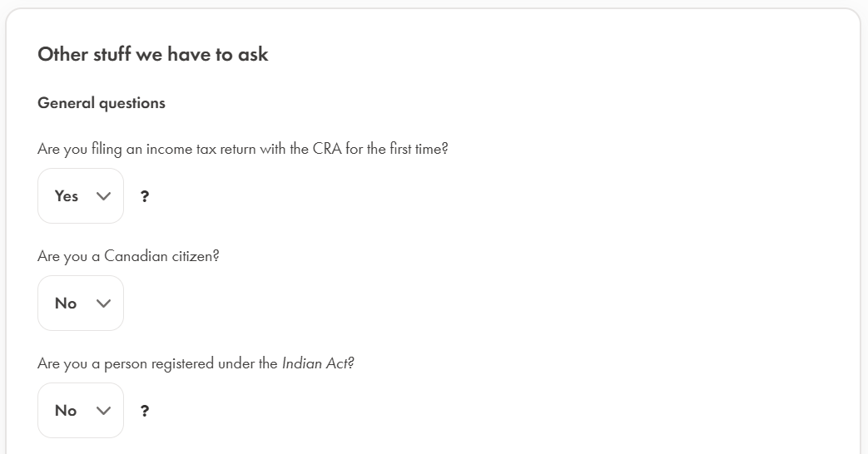The image size is (868, 454).
Task: Click the word "citizen" in the second question
Action: tap(193, 256)
